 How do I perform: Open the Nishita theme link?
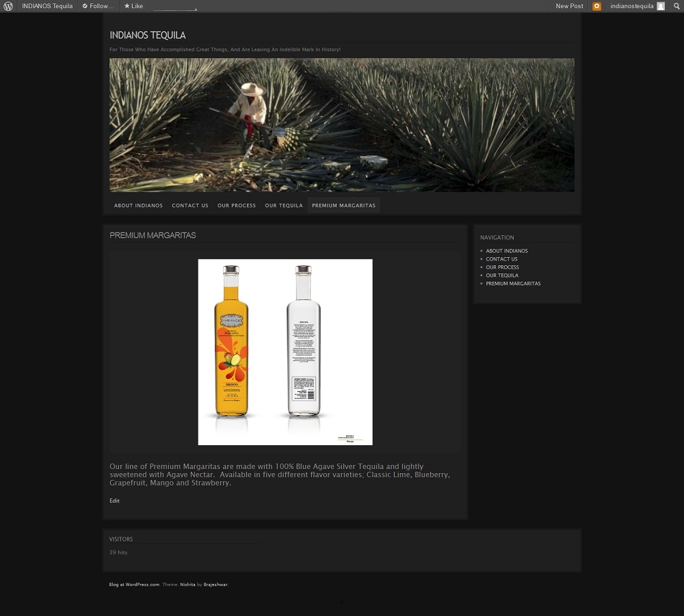click(x=187, y=585)
